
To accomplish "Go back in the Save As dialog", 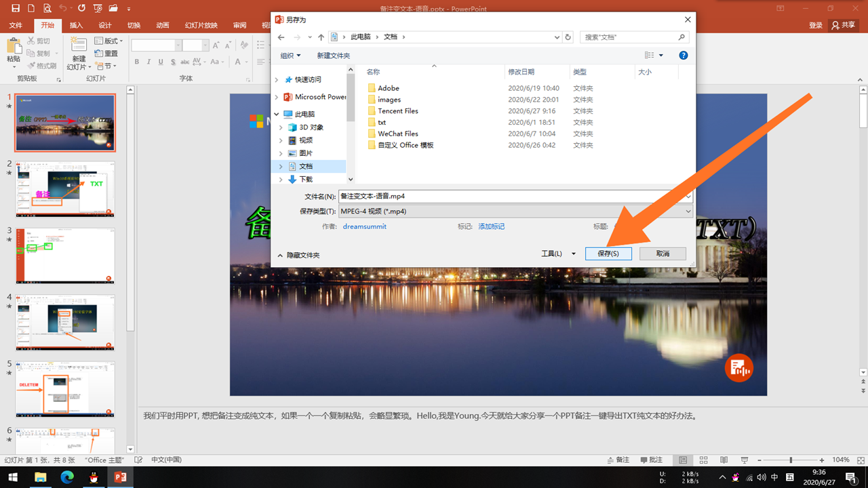I will coord(281,37).
